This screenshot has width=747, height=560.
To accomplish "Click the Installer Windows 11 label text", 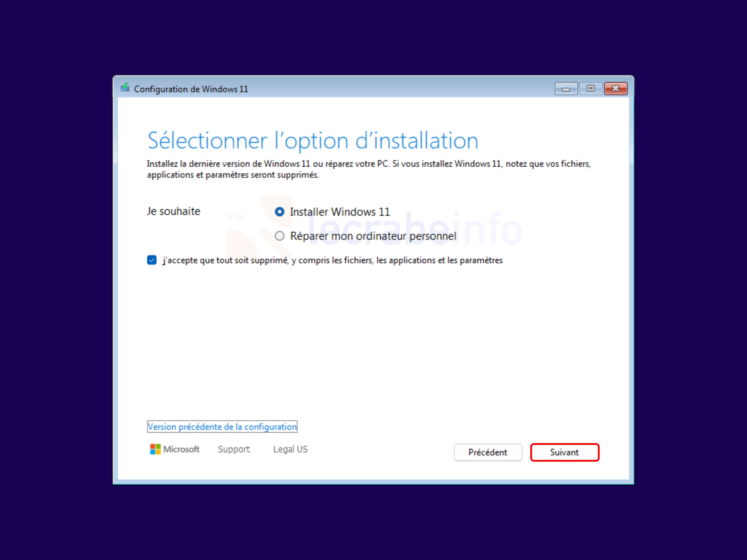I will tap(340, 212).
